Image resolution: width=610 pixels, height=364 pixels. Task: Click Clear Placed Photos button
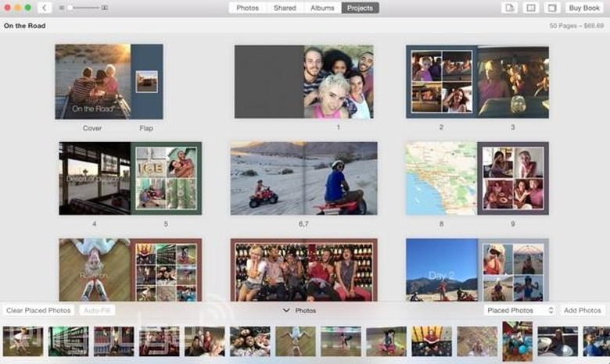click(38, 310)
